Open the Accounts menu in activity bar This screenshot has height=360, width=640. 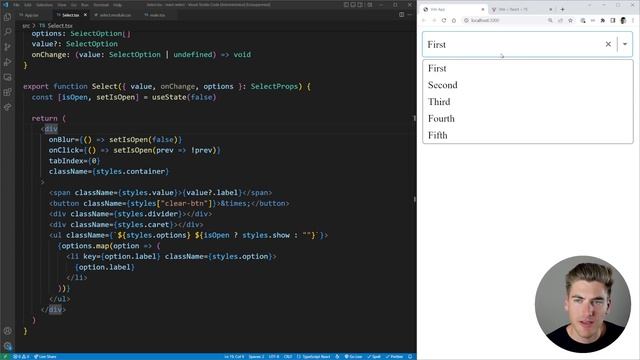[7, 331]
